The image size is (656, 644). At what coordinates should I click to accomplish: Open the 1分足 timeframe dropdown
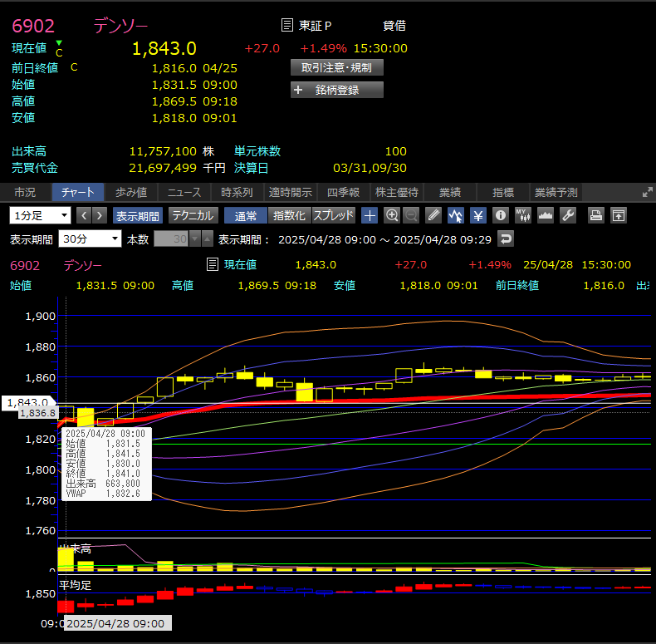click(40, 215)
